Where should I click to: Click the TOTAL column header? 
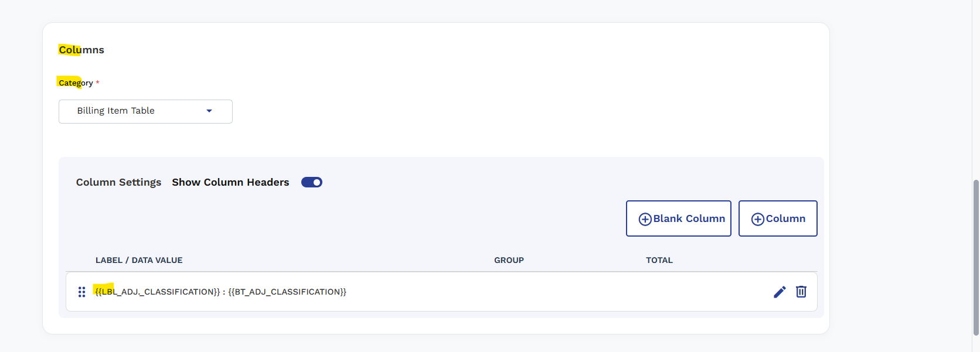tap(659, 260)
